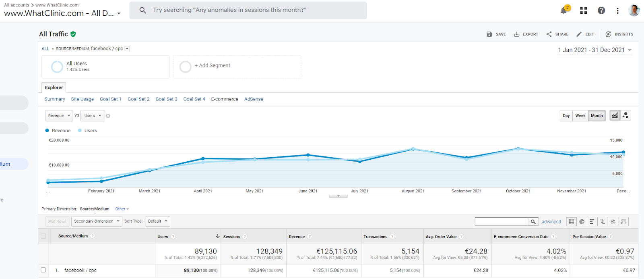
Task: Click the ALL breadcrumb link
Action: pos(45,49)
